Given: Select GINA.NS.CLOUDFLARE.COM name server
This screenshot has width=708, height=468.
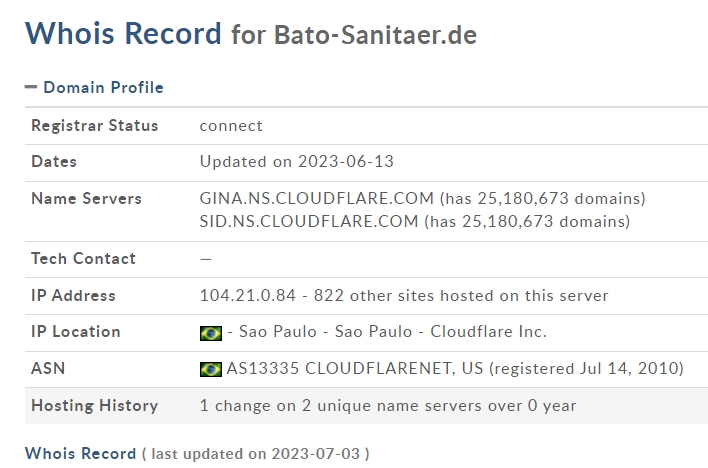Looking at the screenshot, I should pos(317,198).
